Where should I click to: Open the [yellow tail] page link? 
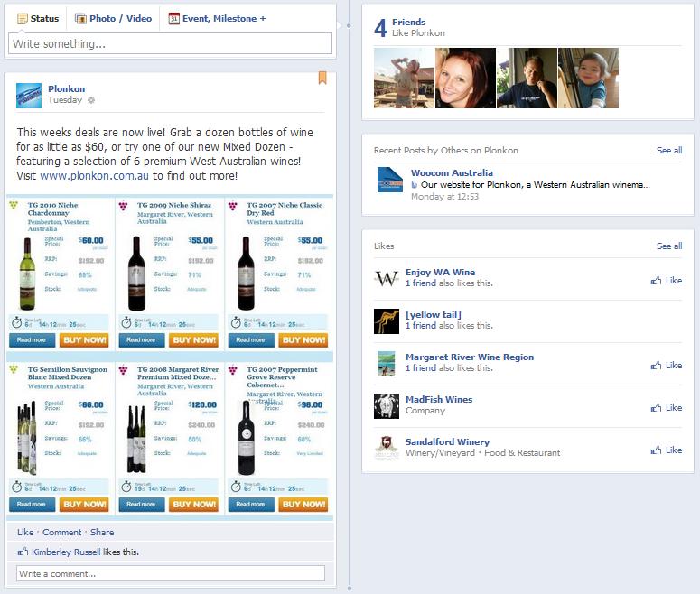pyautogui.click(x=433, y=315)
